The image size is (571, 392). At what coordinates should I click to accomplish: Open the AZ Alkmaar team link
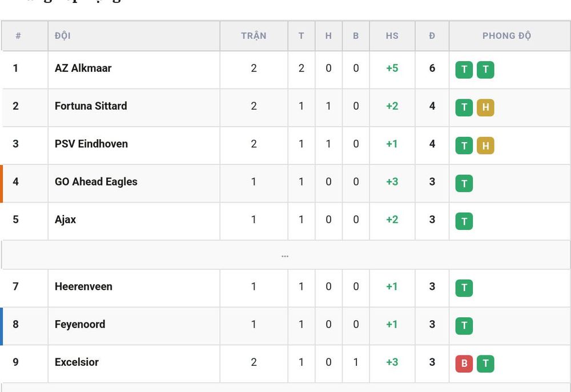pyautogui.click(x=83, y=68)
